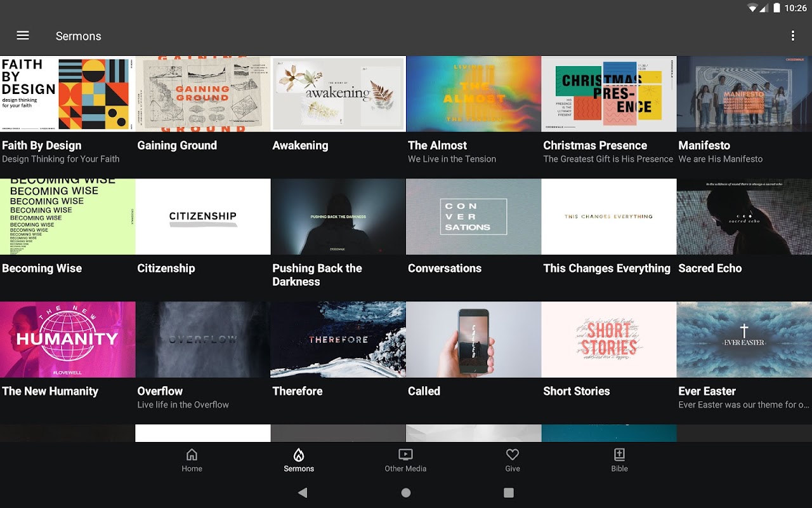Tap the Sermons flame icon
This screenshot has height=508, width=812.
299,455
